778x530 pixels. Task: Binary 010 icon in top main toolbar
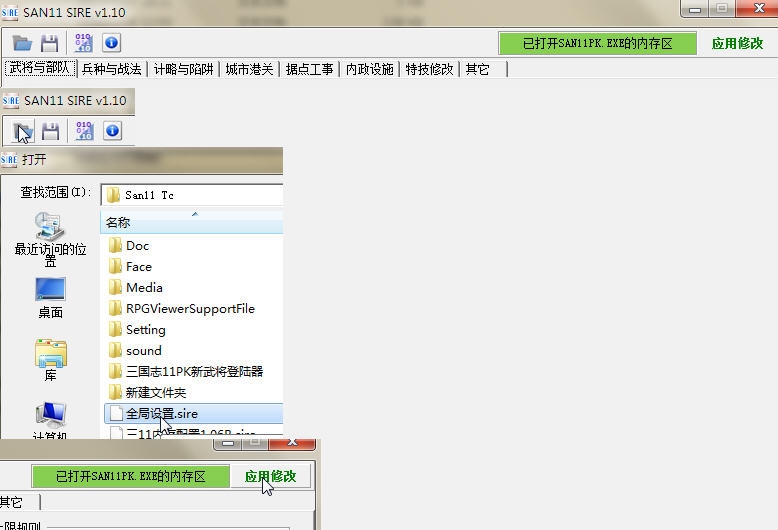pos(83,43)
